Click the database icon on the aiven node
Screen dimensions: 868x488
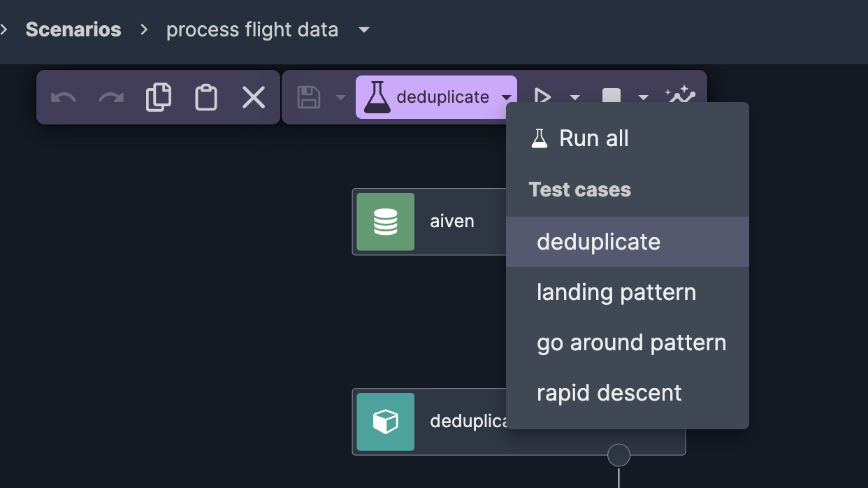[x=385, y=222]
